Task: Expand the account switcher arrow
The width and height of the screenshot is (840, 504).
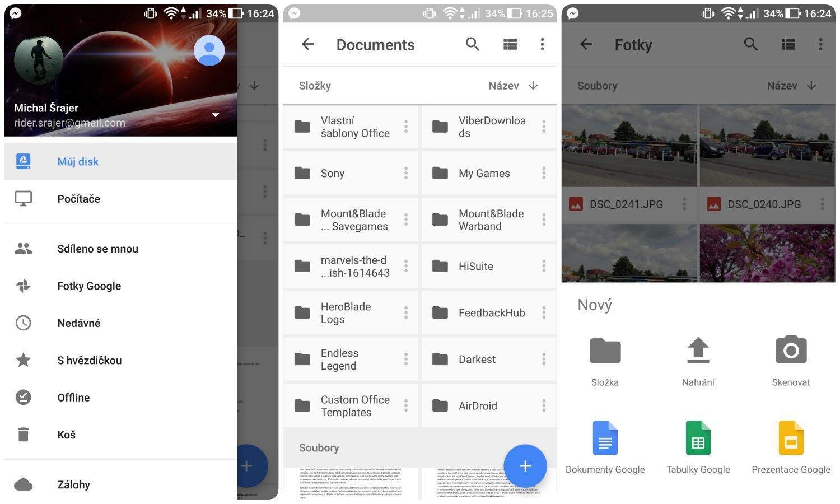Action: pyautogui.click(x=216, y=114)
